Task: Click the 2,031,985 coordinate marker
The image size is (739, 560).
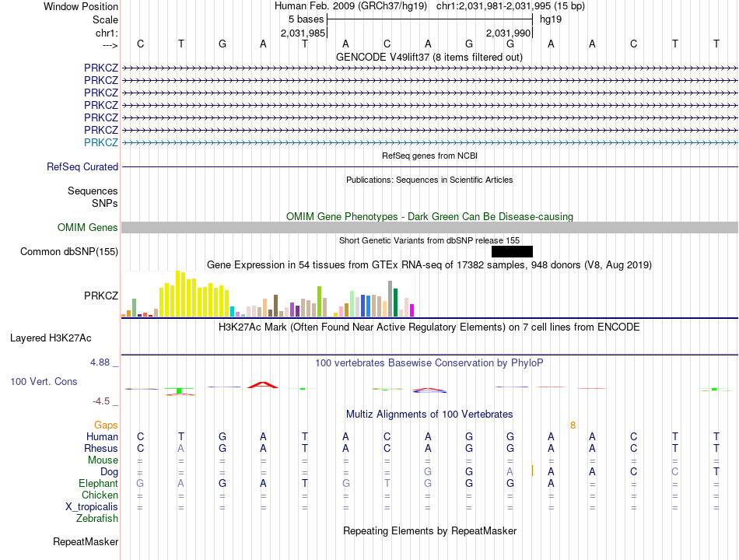Action: [x=303, y=33]
